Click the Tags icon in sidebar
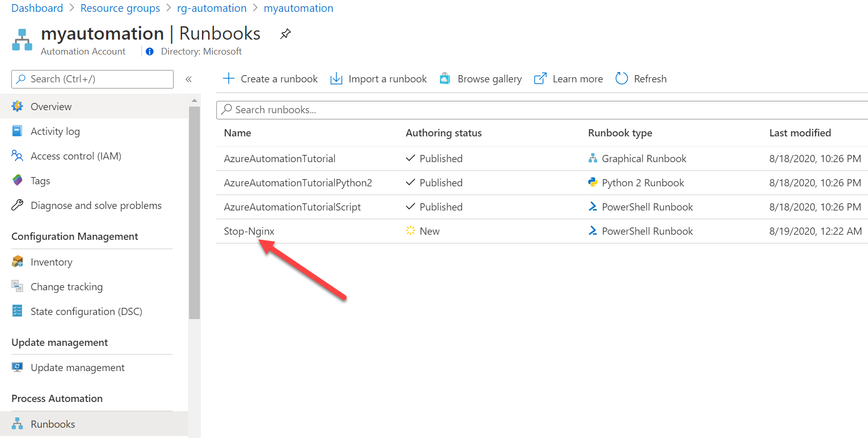 pos(17,181)
